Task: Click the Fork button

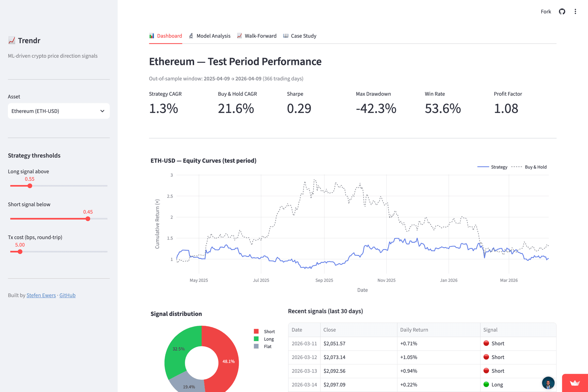Action: pyautogui.click(x=546, y=11)
